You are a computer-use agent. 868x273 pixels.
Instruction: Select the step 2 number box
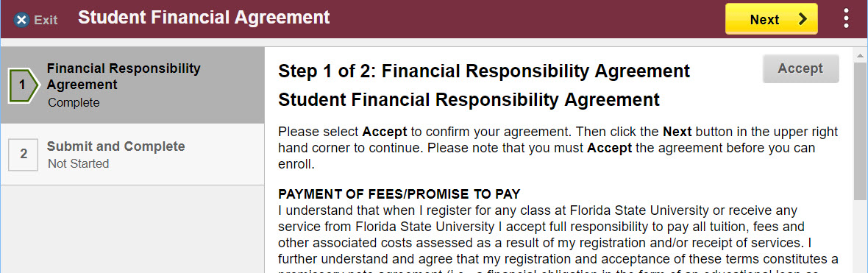(24, 154)
